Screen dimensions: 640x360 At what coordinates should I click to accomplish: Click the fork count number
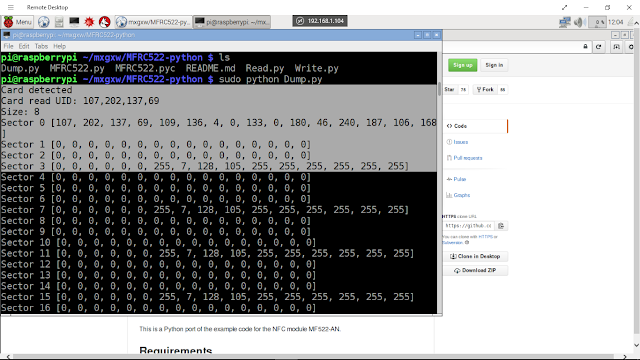click(503, 89)
